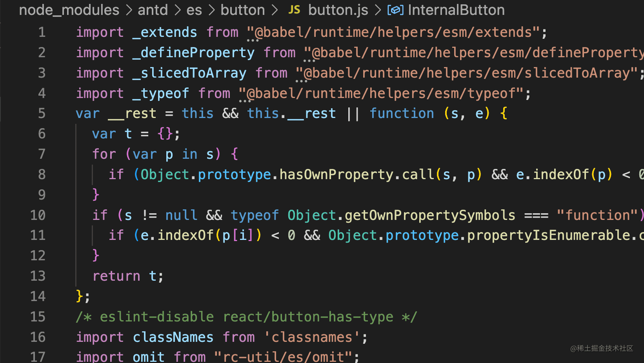The image size is (644, 363).
Task: Click function keyword on line 5
Action: 402,113
